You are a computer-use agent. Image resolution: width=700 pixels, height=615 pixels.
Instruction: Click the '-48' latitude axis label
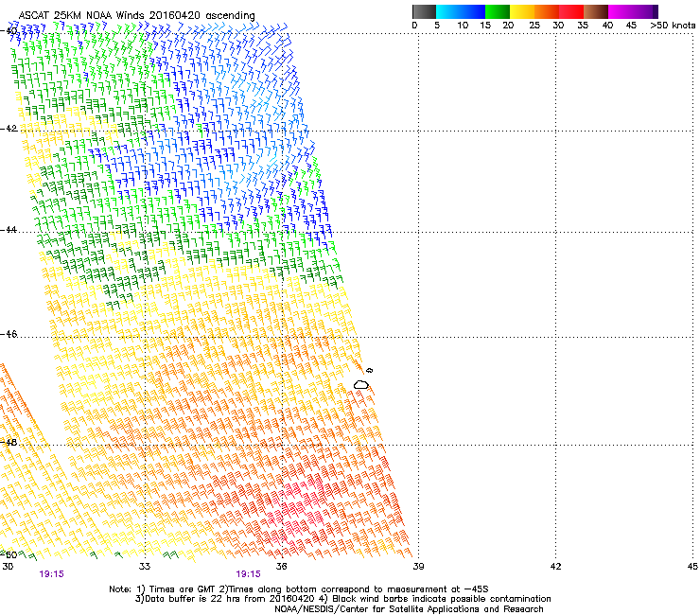[9, 442]
